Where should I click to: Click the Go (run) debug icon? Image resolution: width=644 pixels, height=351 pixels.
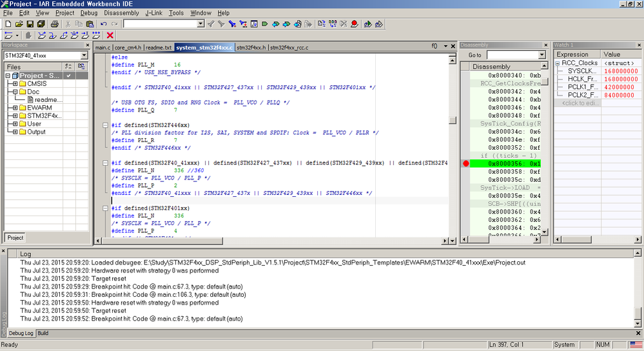96,35
